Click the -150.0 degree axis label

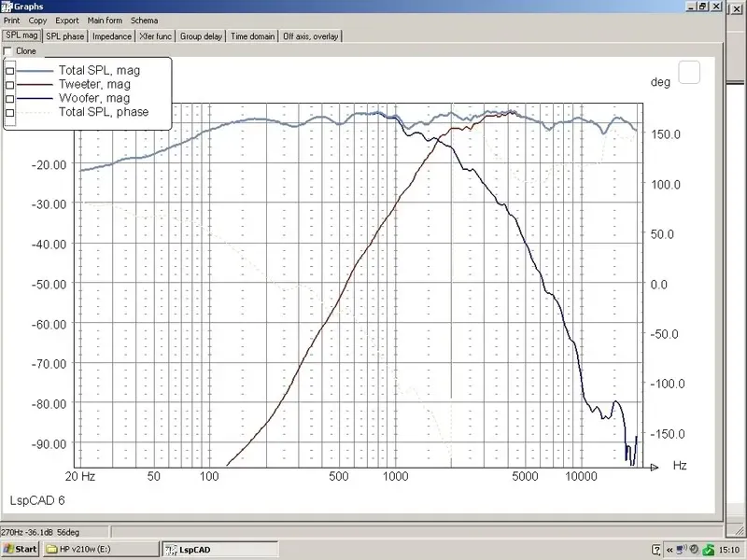tap(668, 434)
